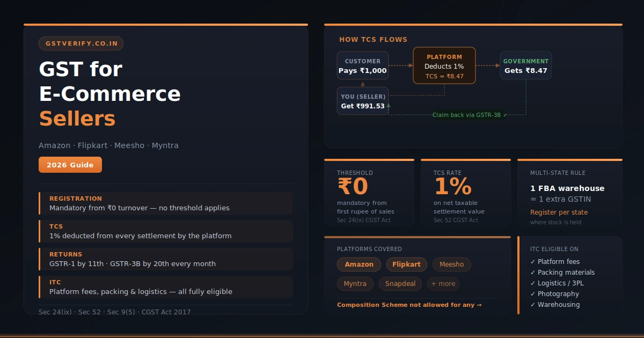The width and height of the screenshot is (644, 338).
Task: Click the Platform fees checkmark item
Action: click(x=555, y=262)
